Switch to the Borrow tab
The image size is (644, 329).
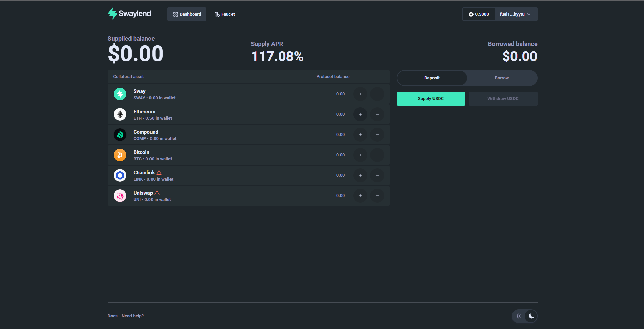point(502,78)
